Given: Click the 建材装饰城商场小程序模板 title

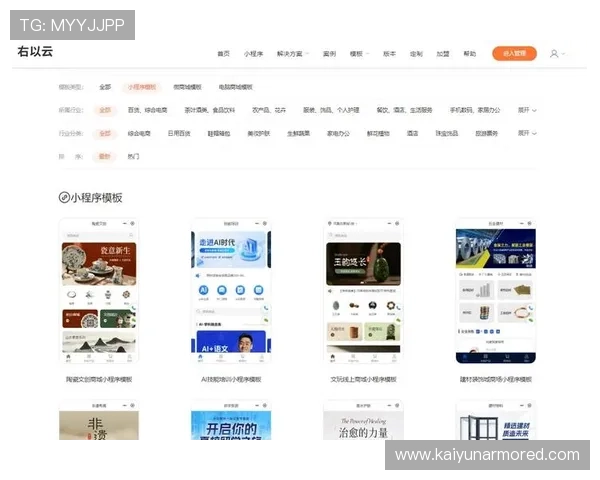Looking at the screenshot, I should click(496, 379).
